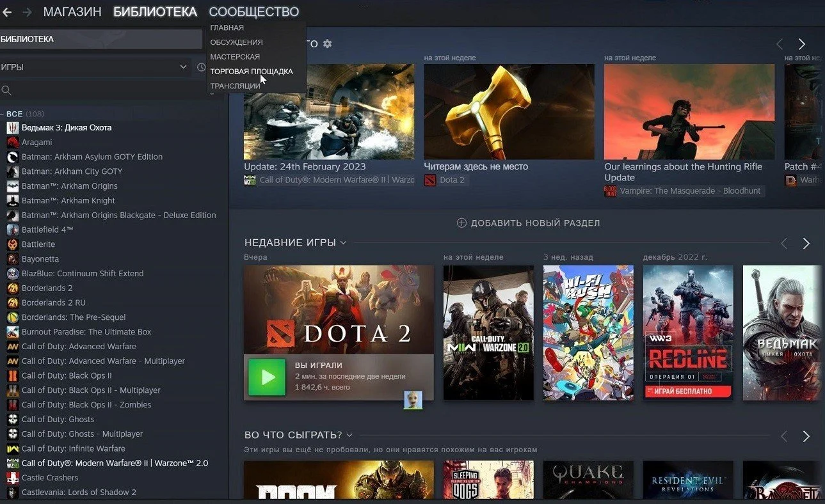The height and width of the screenshot is (504, 825).
Task: Click the magnifier icon in library search
Action: point(6,90)
